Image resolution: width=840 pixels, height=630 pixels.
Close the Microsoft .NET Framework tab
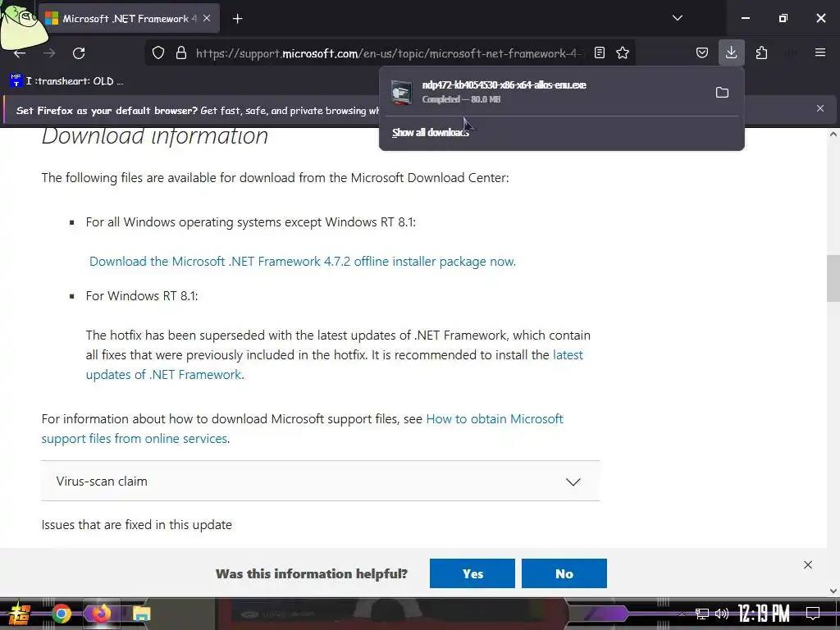(x=207, y=18)
